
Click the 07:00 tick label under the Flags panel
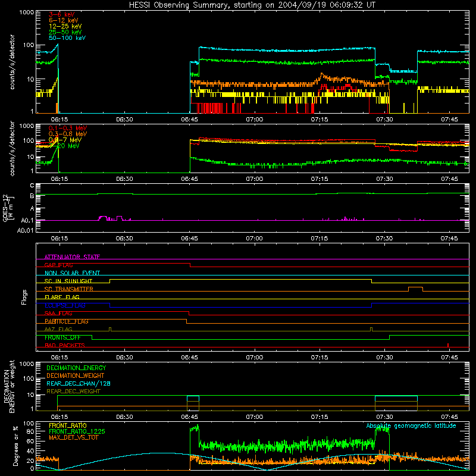tap(255, 358)
